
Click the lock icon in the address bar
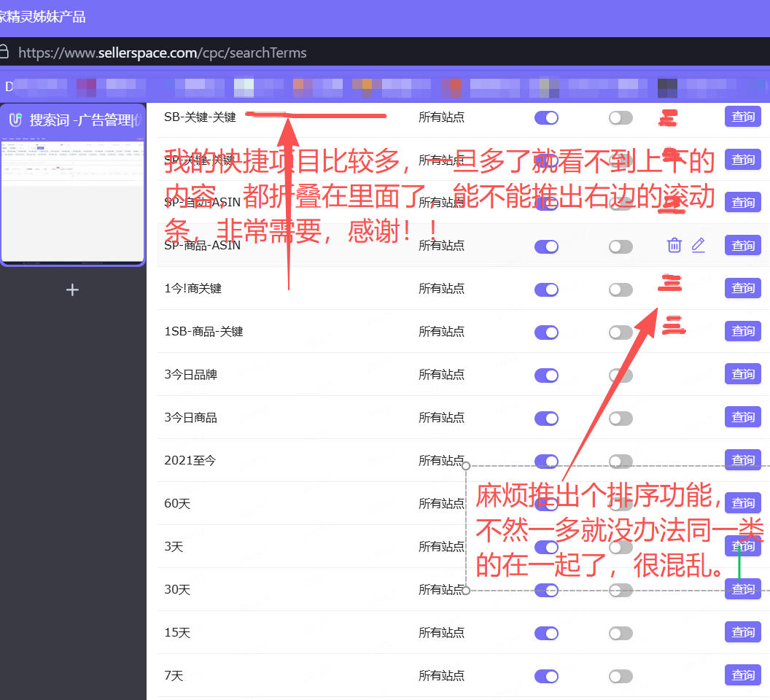[x=4, y=52]
